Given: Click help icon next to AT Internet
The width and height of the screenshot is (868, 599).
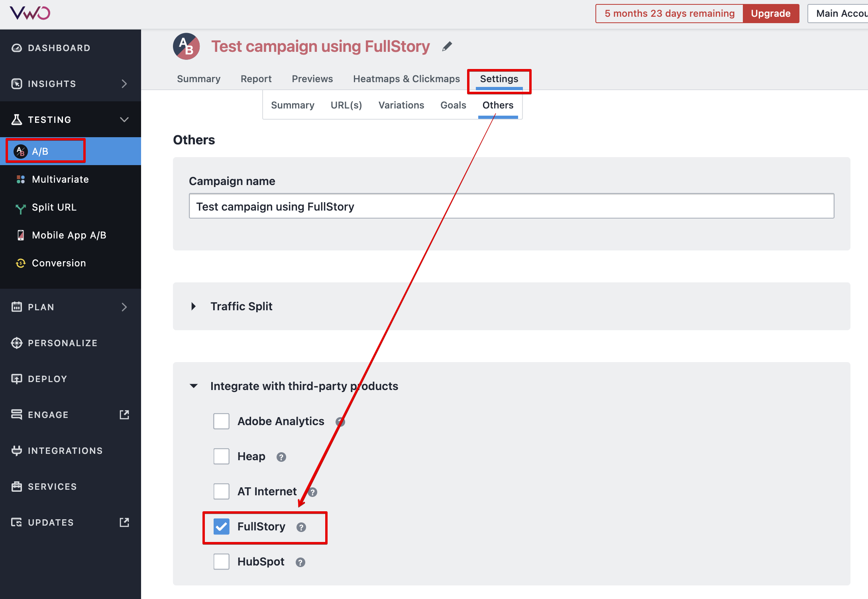Looking at the screenshot, I should pyautogui.click(x=312, y=492).
